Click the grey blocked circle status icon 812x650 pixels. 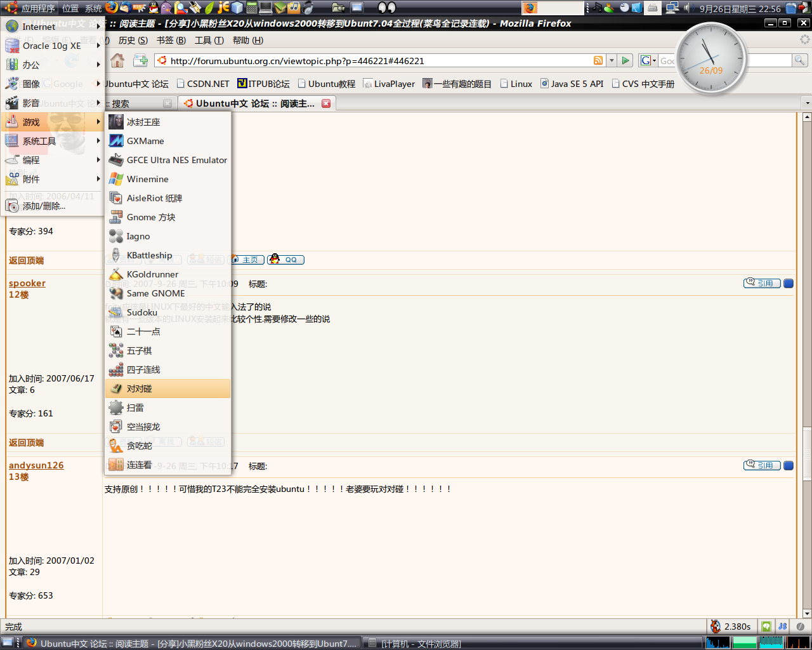(x=801, y=627)
